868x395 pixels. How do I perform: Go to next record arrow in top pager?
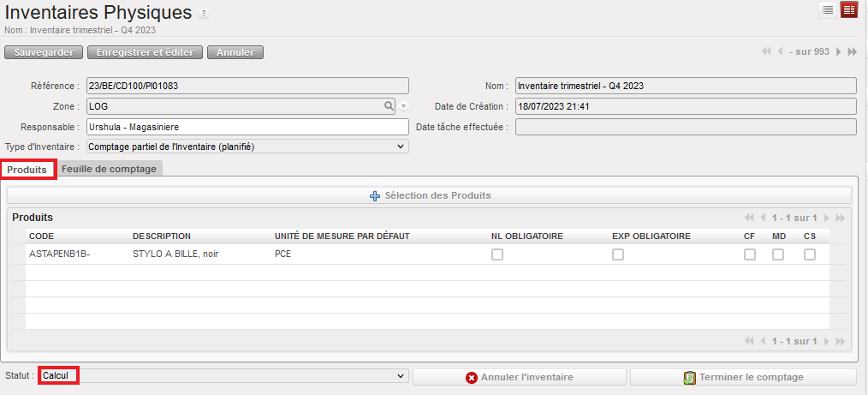(x=839, y=52)
